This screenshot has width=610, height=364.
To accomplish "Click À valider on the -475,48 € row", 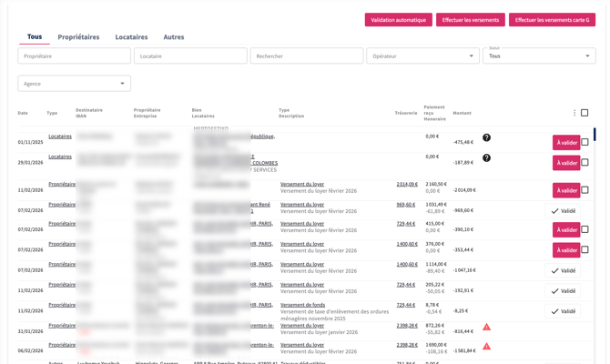I will [x=566, y=143].
